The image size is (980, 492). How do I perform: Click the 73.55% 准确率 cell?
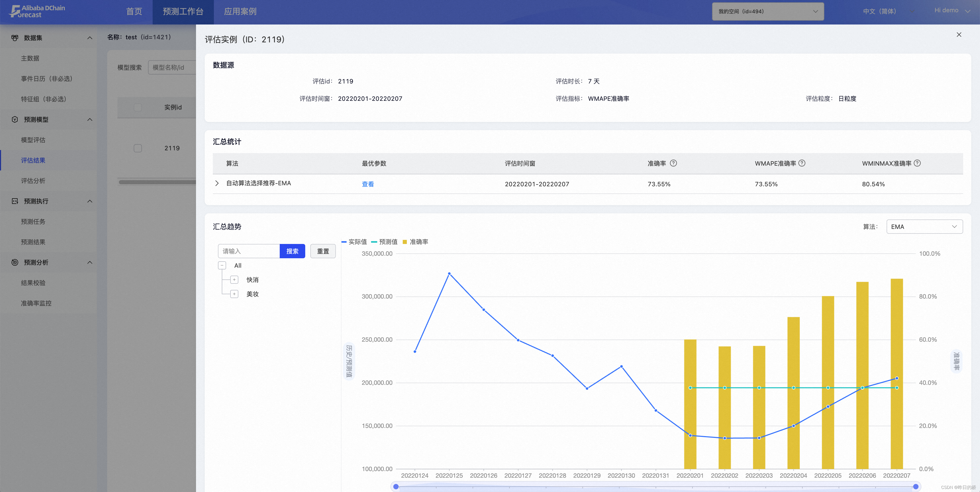[659, 184]
